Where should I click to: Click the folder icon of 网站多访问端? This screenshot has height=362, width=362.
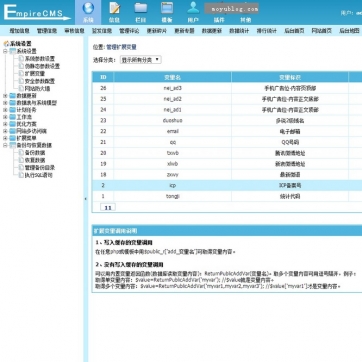13,131
